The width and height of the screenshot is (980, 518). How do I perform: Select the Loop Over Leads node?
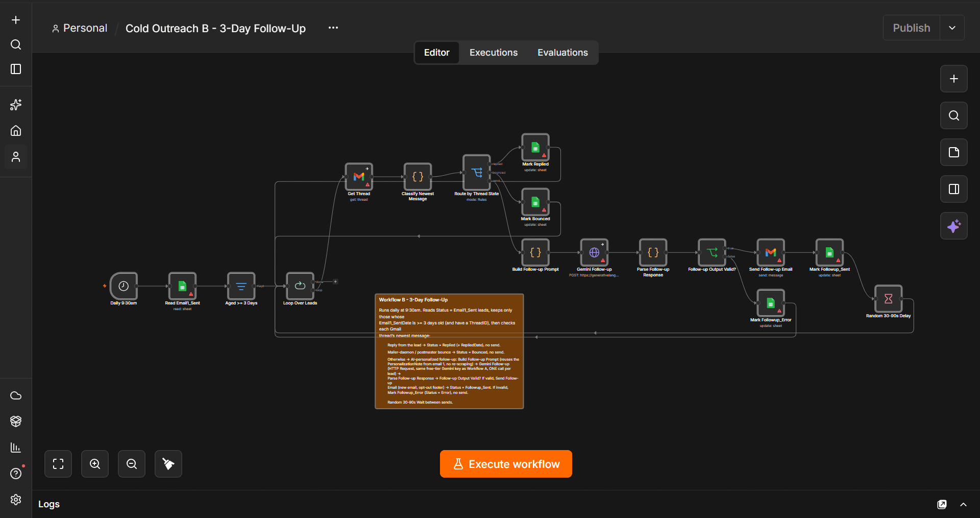pyautogui.click(x=300, y=286)
